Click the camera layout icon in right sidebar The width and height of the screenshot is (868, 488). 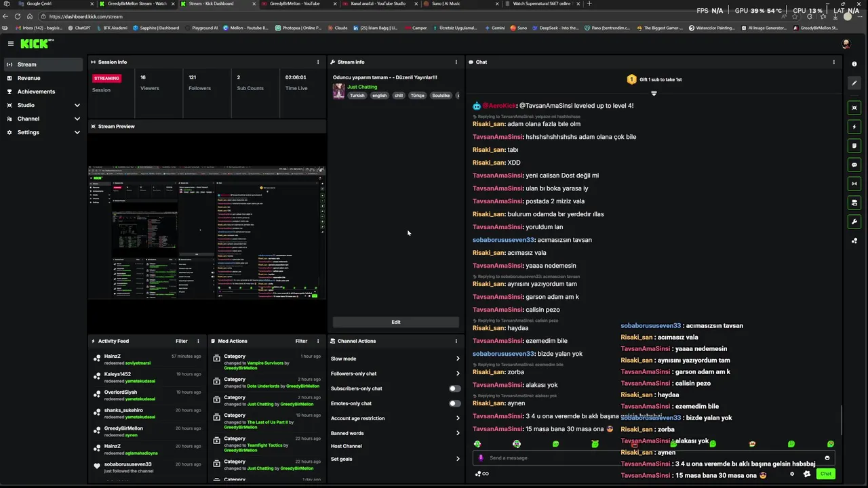click(x=854, y=202)
